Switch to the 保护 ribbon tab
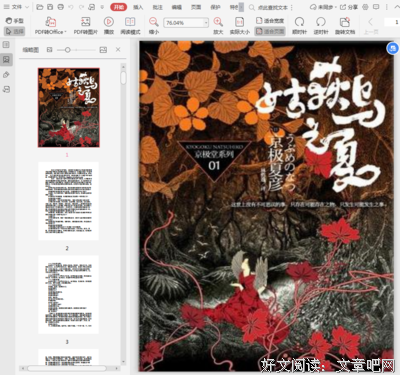Image resolution: width=400 pixels, height=375 pixels. coord(215,7)
